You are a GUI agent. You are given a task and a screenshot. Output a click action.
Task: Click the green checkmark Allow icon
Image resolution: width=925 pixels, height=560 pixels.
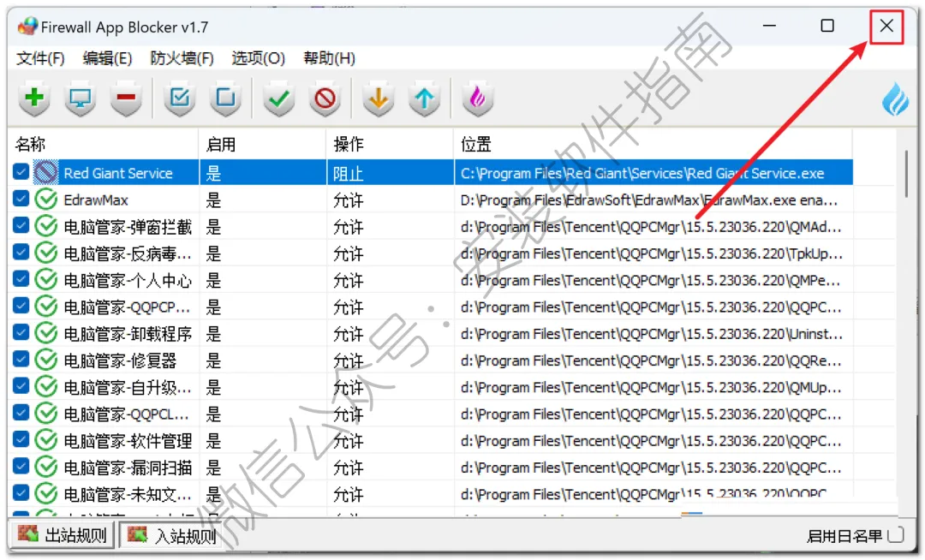pyautogui.click(x=278, y=98)
